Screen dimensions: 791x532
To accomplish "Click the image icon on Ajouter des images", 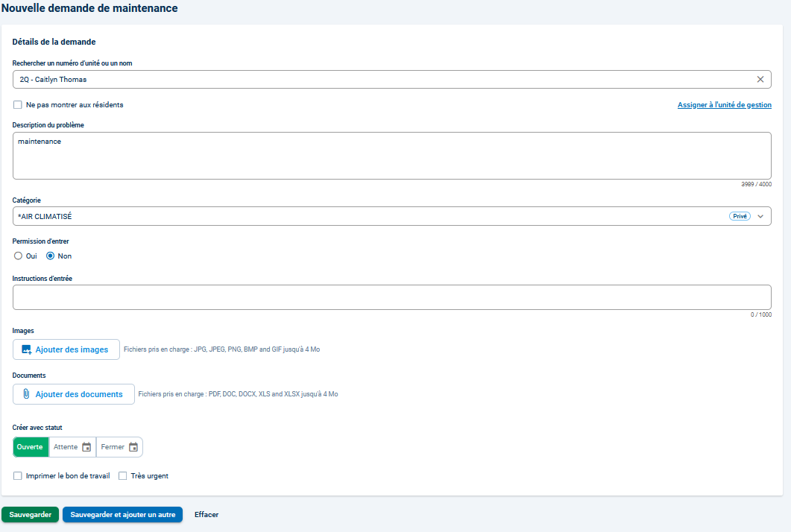I will 27,349.
